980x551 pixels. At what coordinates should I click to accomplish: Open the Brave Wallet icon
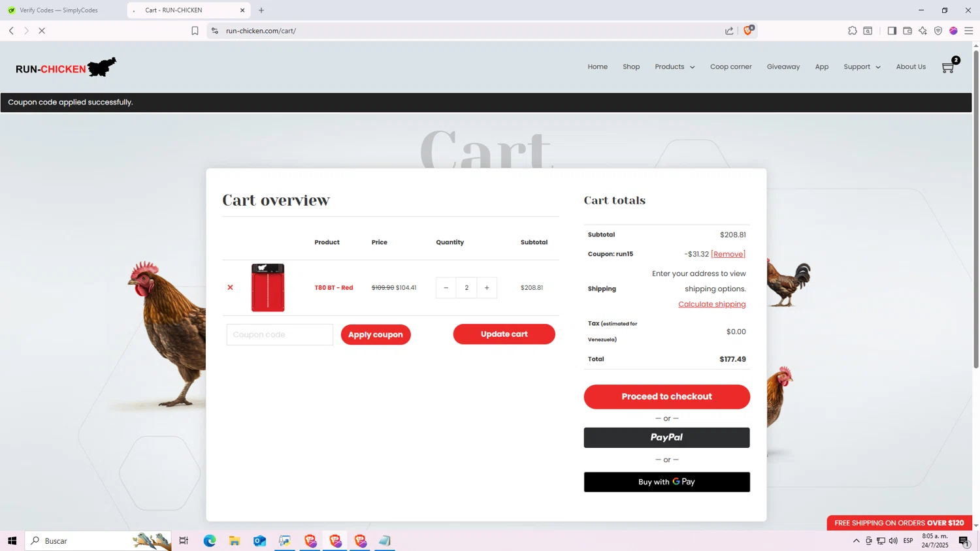907,31
